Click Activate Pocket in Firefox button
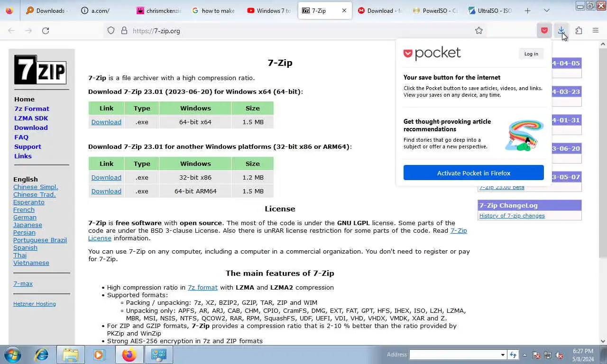 [x=473, y=173]
